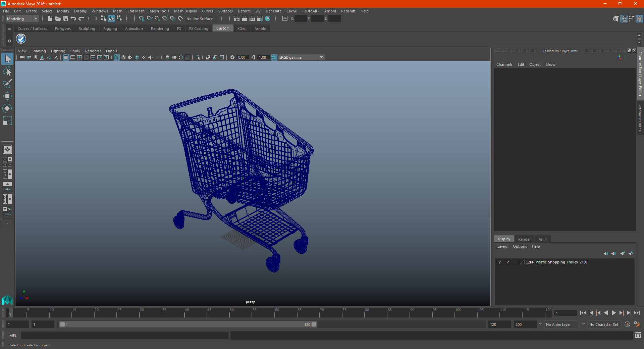Open Layers menu in layer editor
This screenshot has width=644, height=349.
(x=502, y=246)
